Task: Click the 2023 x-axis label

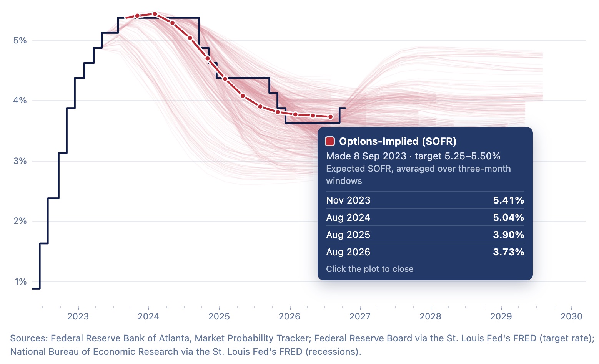Action: 78,316
